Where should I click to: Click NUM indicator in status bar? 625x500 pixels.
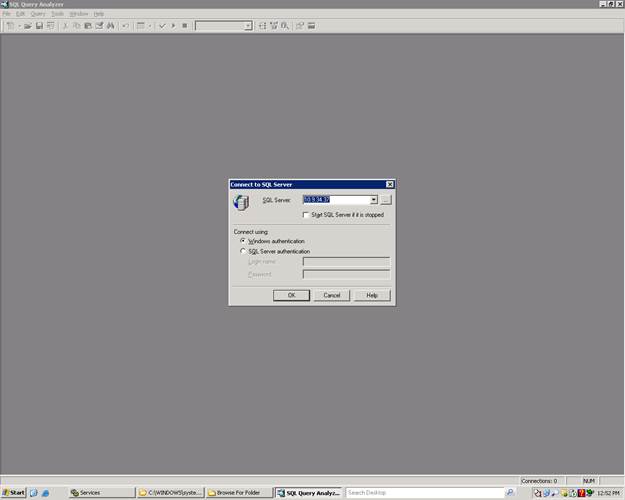[x=589, y=481]
